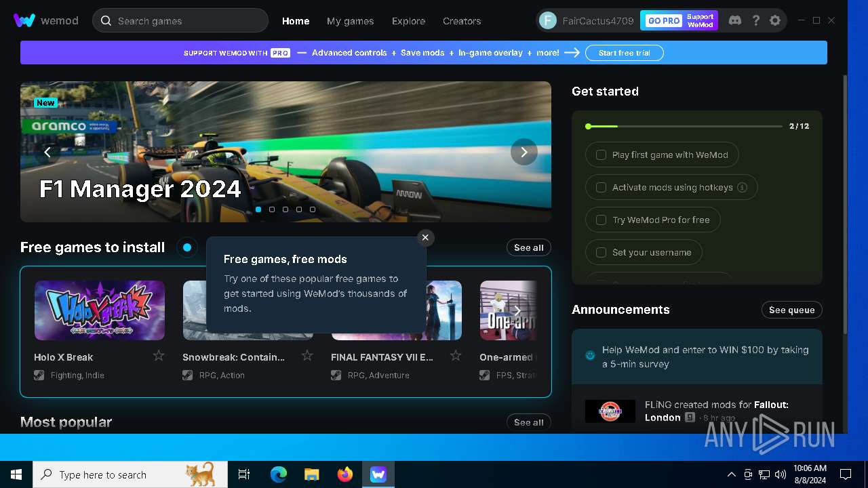Click Fallout London announcement thumbnail
868x488 pixels.
click(610, 411)
